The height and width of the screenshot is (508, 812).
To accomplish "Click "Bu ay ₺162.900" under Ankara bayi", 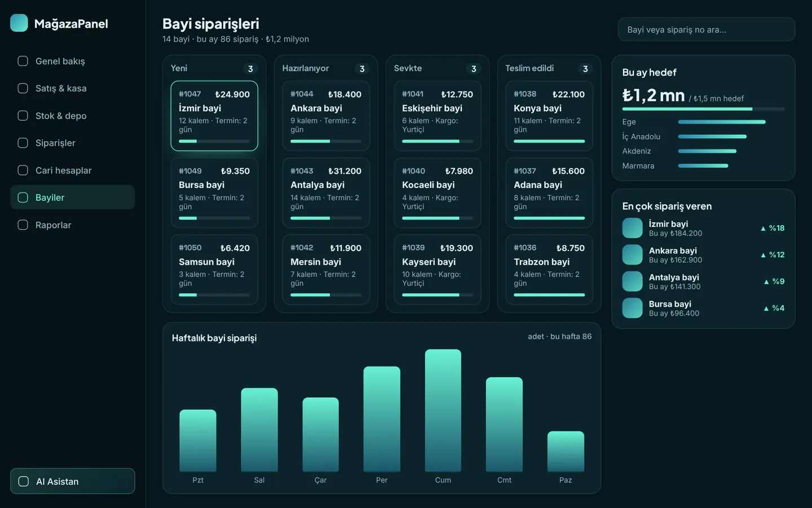I will (676, 260).
